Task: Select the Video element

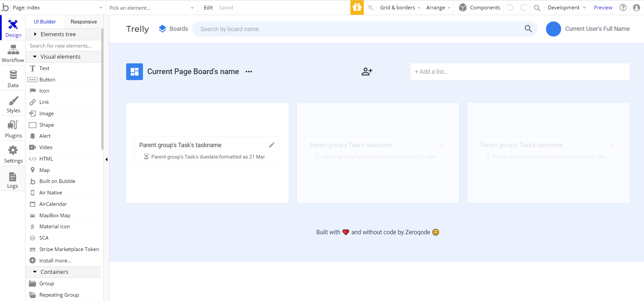Action: click(63, 147)
